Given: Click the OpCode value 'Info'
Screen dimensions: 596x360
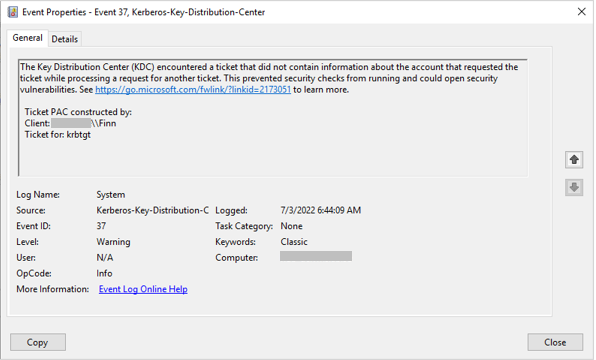Looking at the screenshot, I should pos(104,274).
